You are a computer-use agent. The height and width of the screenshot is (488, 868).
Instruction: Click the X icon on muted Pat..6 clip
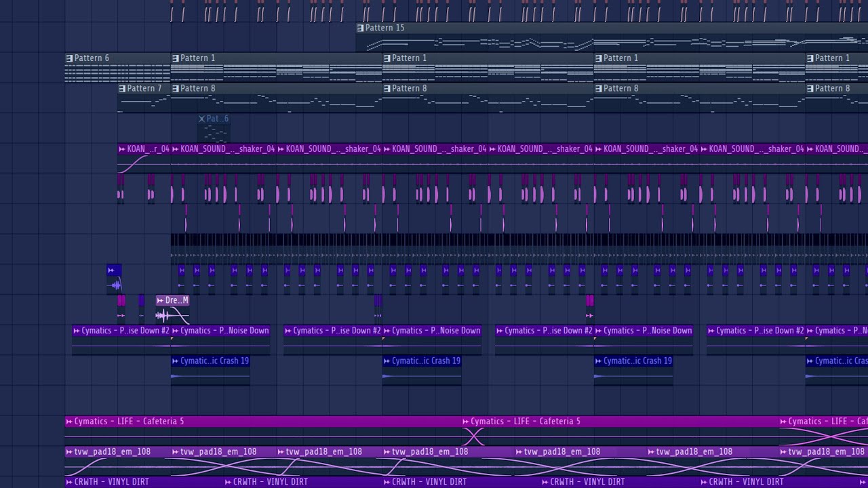[x=201, y=119]
